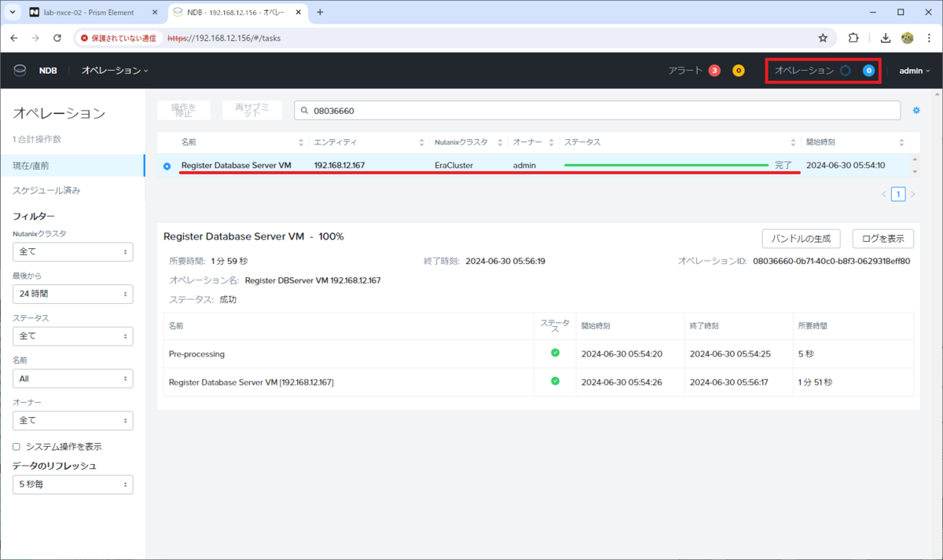Click operation ID 08036660-0b71-40c0-b8f3-0629318eff80
The height and width of the screenshot is (560, 943).
coord(831,261)
